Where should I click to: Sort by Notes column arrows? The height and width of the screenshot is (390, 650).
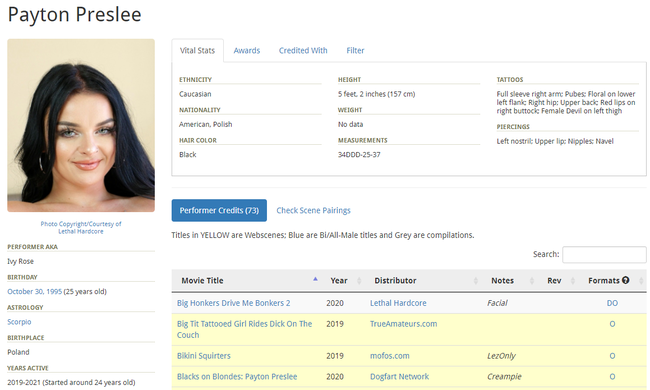pyautogui.click(x=532, y=281)
